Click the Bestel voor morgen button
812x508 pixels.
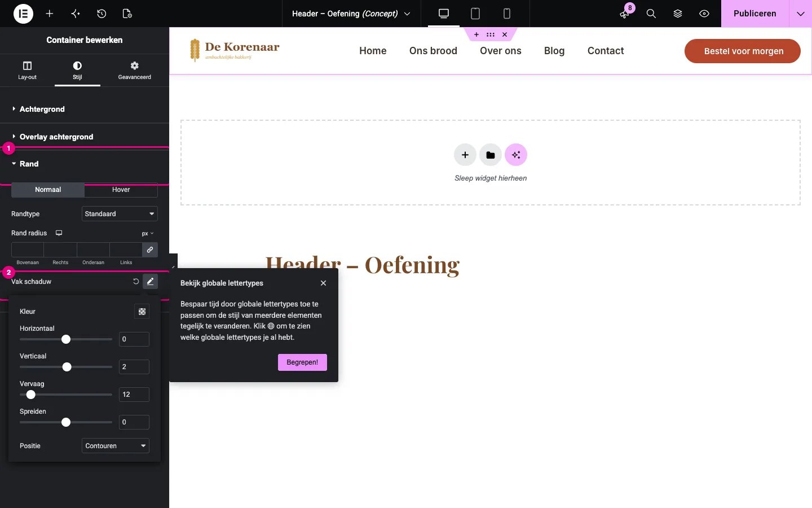click(x=743, y=51)
